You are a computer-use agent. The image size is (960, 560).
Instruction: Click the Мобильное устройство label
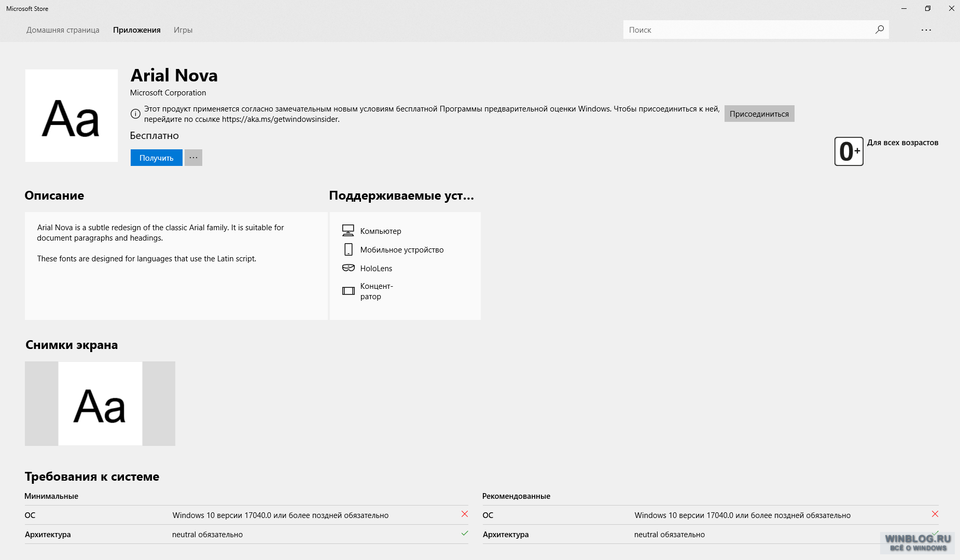tap(402, 250)
